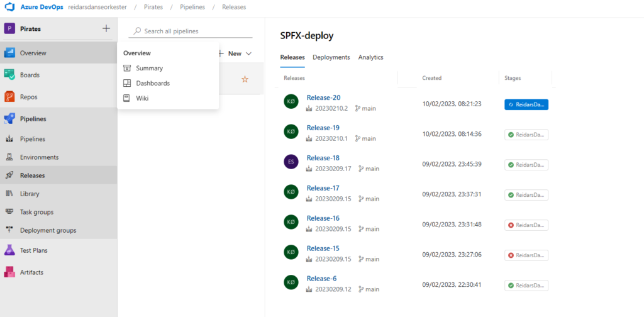The image size is (644, 317).
Task: Click the Environments icon
Action: pyautogui.click(x=9, y=157)
